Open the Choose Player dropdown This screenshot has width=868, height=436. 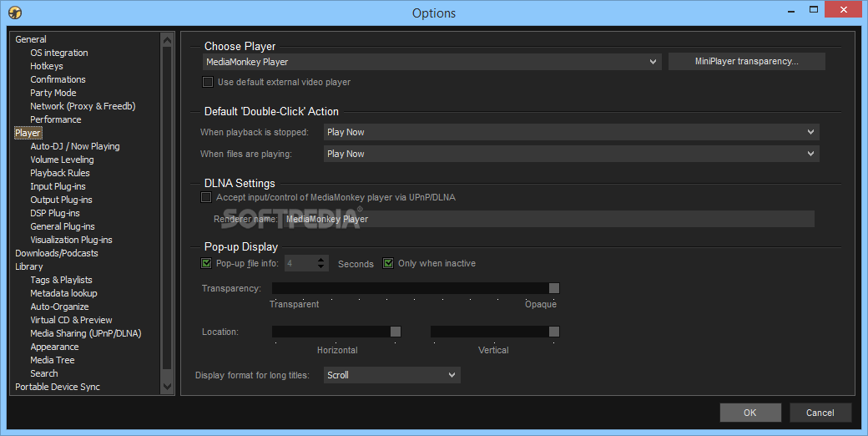click(431, 62)
